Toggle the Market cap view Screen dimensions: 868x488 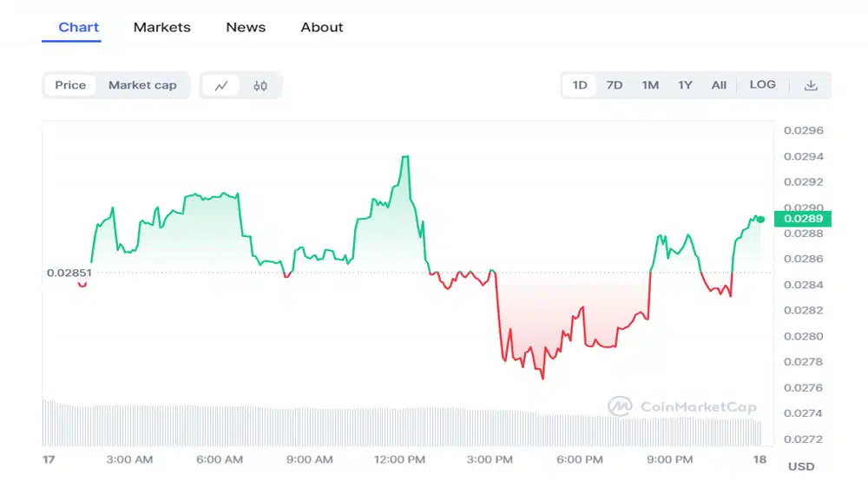142,85
